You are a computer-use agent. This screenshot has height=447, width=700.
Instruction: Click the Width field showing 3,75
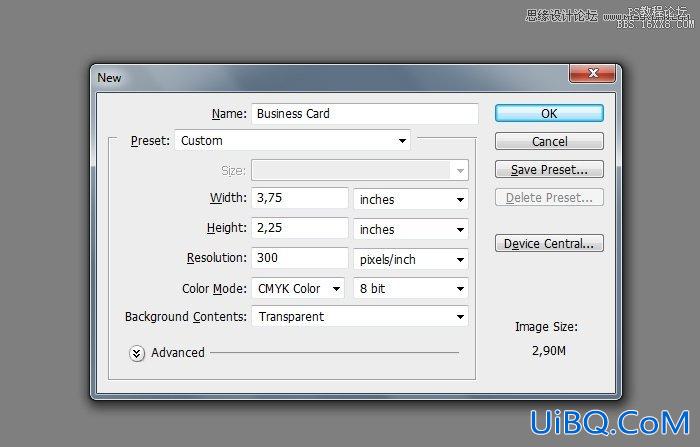[300, 198]
